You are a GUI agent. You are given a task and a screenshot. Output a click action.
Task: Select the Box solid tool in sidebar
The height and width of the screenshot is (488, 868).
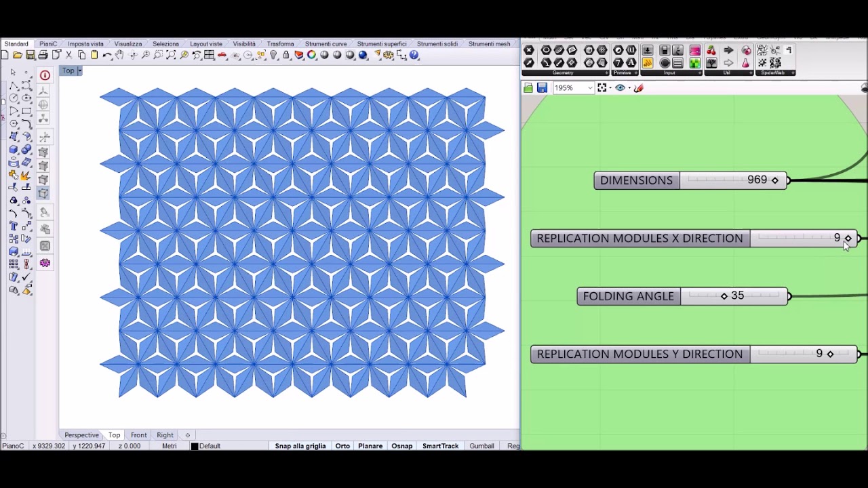pyautogui.click(x=13, y=149)
